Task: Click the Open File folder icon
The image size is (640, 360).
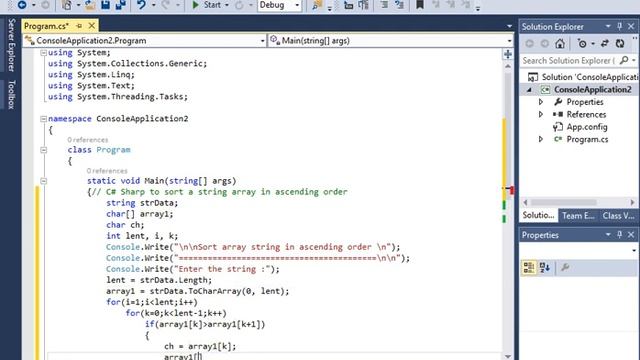Action: pyautogui.click(x=90, y=5)
